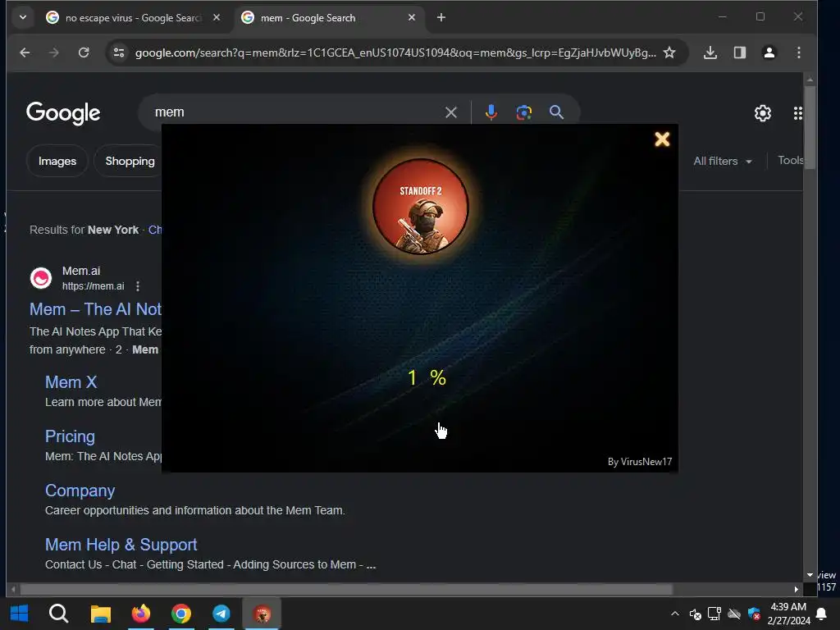Open Windows taskbar search
Viewport: 840px width, 630px height.
tap(58, 614)
